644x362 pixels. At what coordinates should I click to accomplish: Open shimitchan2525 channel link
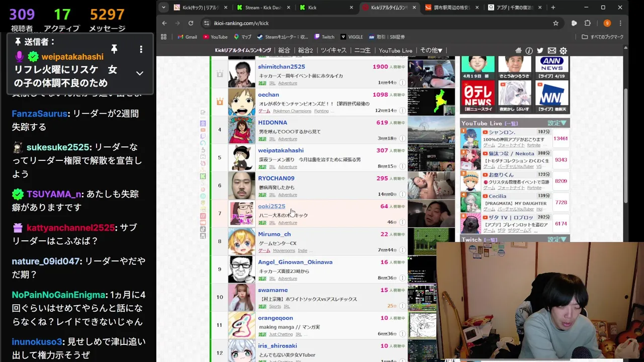tap(281, 66)
